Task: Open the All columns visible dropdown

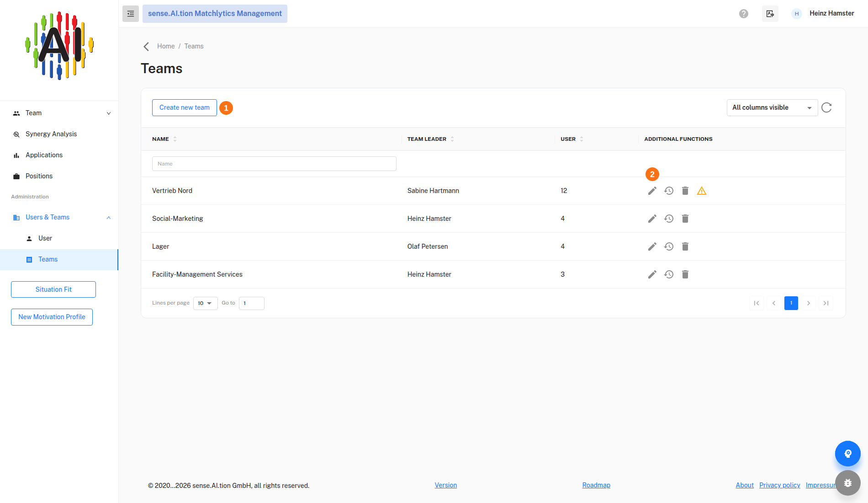Action: (772, 107)
